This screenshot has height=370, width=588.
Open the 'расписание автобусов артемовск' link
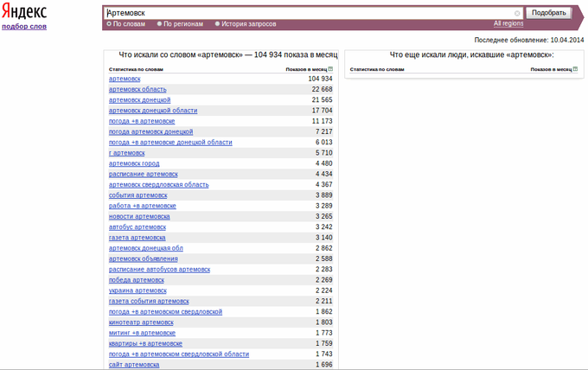click(x=159, y=269)
